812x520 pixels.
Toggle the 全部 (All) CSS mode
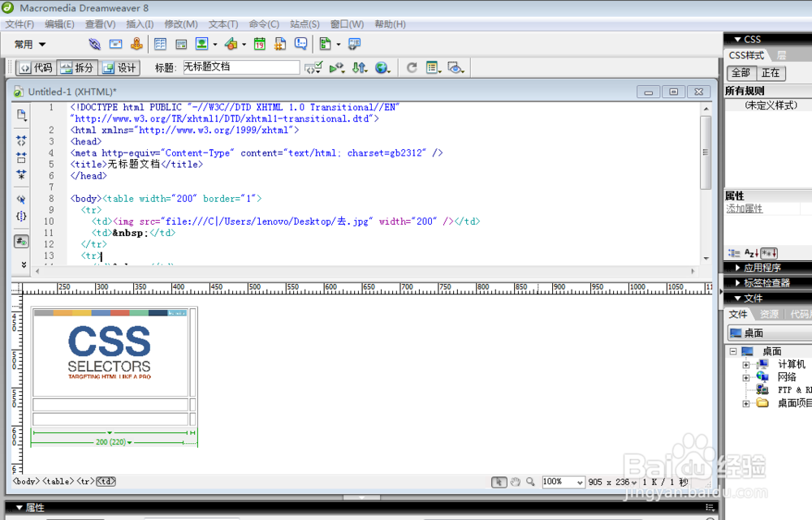point(741,73)
